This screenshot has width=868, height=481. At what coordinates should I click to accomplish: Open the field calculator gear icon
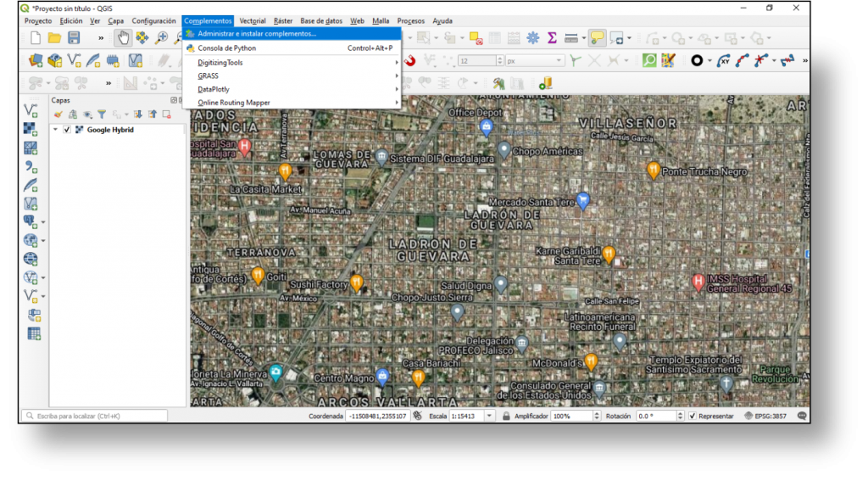(x=532, y=37)
